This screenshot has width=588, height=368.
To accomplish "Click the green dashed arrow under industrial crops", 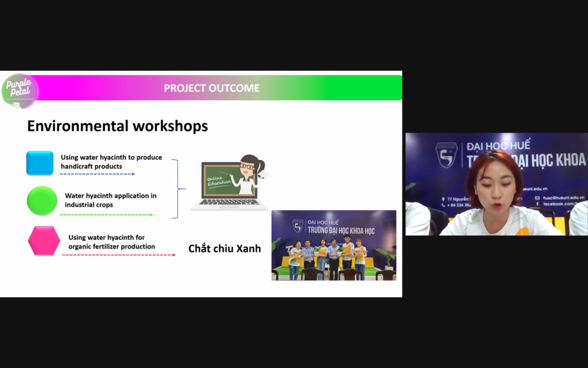I will [106, 215].
